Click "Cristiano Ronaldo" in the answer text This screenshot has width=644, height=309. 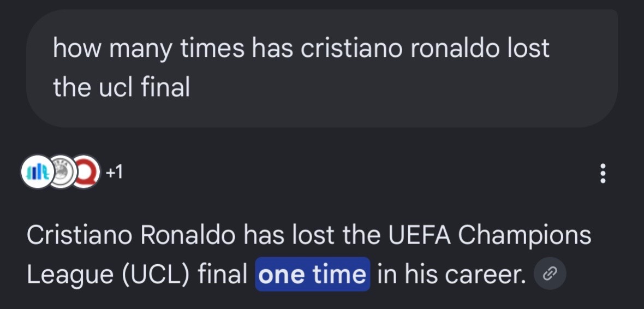pos(131,235)
